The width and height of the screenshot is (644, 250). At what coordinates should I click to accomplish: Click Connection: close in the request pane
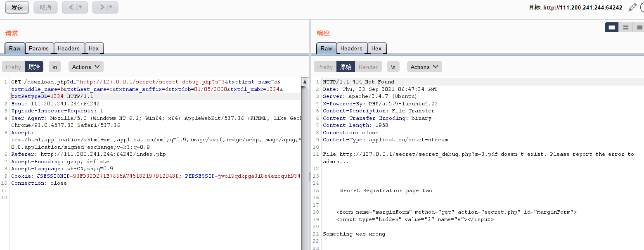pyautogui.click(x=39, y=183)
